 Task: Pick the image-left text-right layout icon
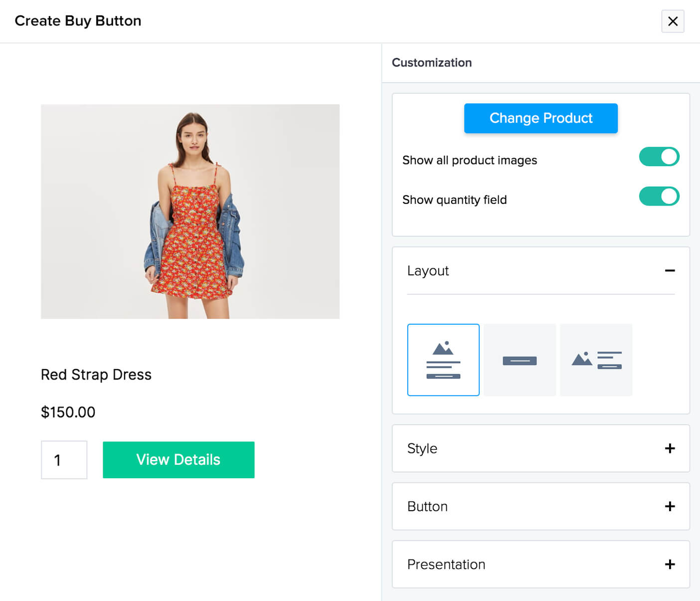[596, 360]
